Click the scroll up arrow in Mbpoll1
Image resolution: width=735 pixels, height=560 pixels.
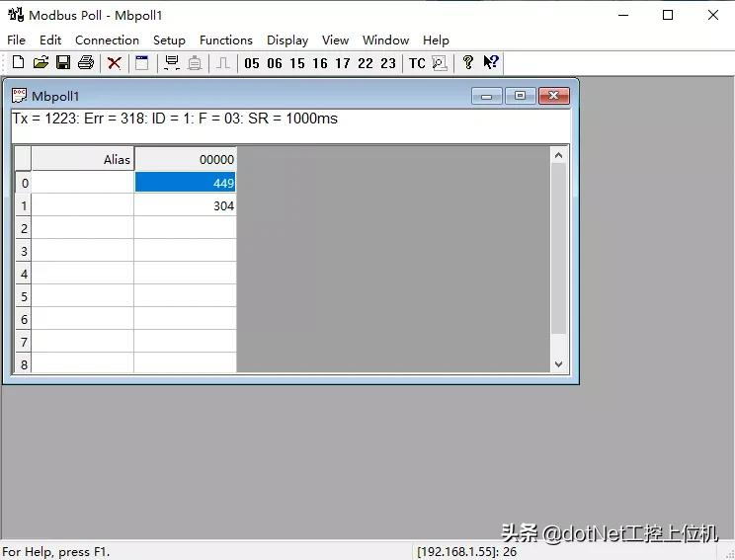tap(559, 155)
